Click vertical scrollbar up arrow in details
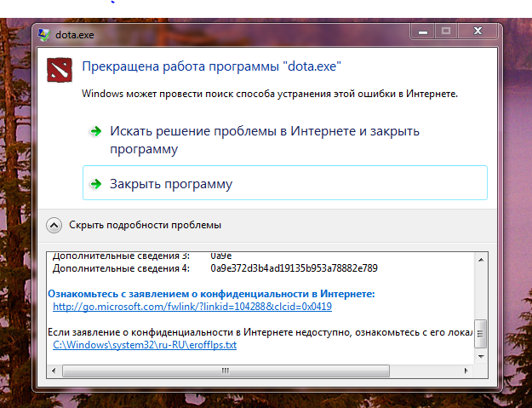 481,260
